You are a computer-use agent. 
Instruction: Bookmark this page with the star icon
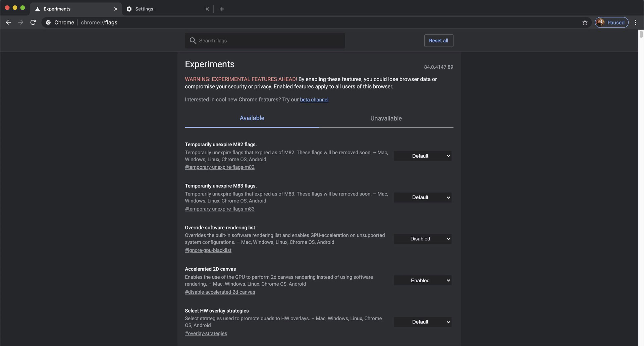tap(585, 22)
